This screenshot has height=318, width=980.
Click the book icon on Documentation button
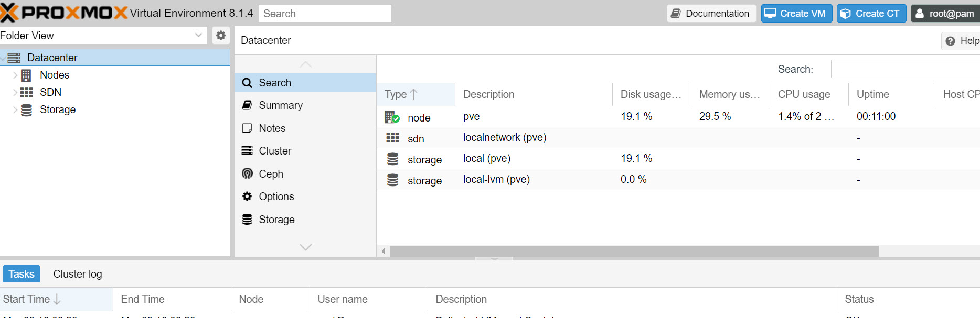tap(676, 14)
